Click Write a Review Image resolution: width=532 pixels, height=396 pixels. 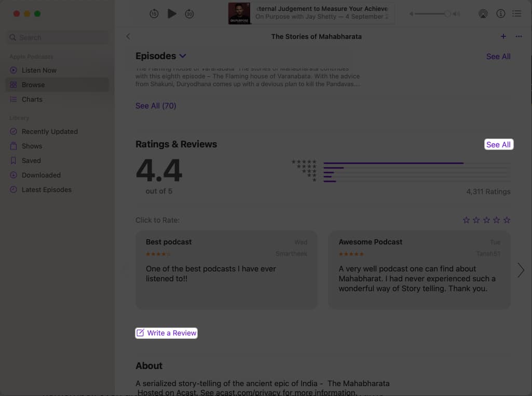point(166,333)
